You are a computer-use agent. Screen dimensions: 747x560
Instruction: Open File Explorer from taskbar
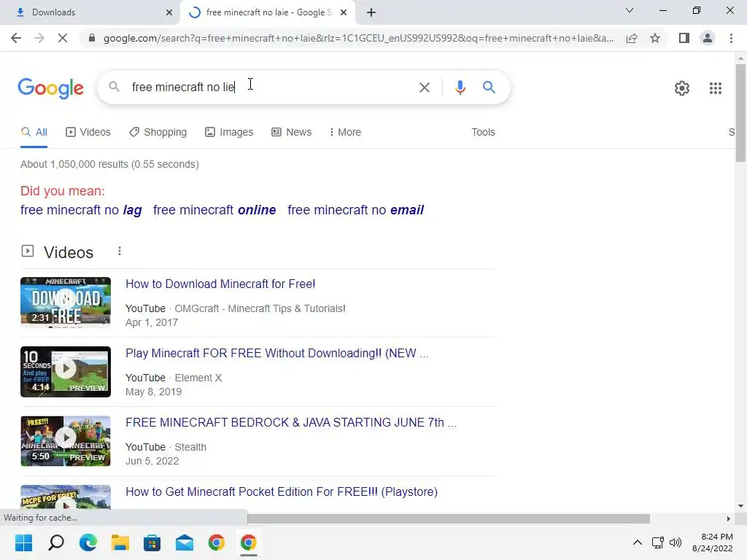(x=120, y=542)
